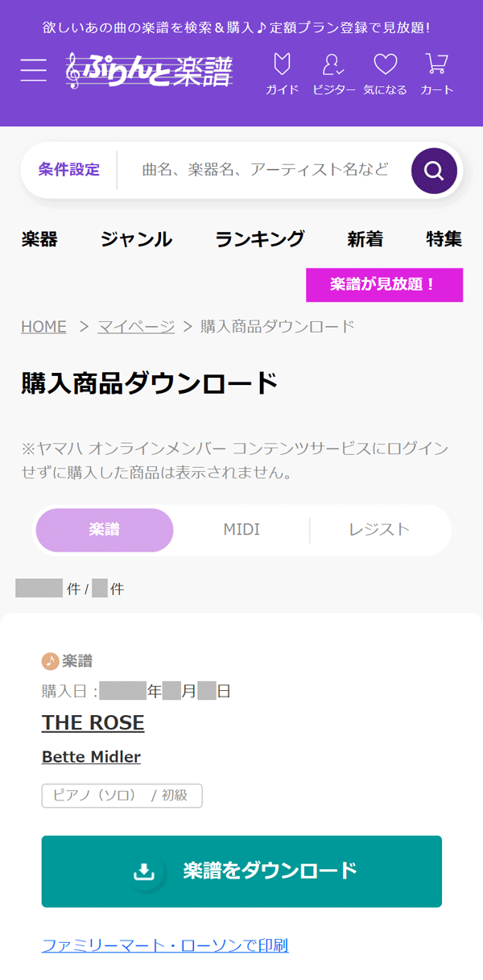Select the MIDI tab
The width and height of the screenshot is (483, 980).
242,530
